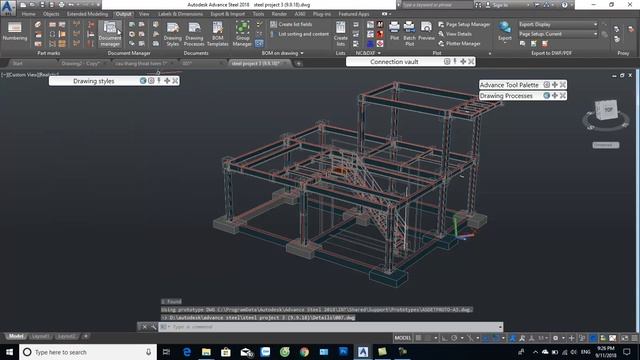
Task: Open Chrome from taskbar
Action: [x=304, y=352]
